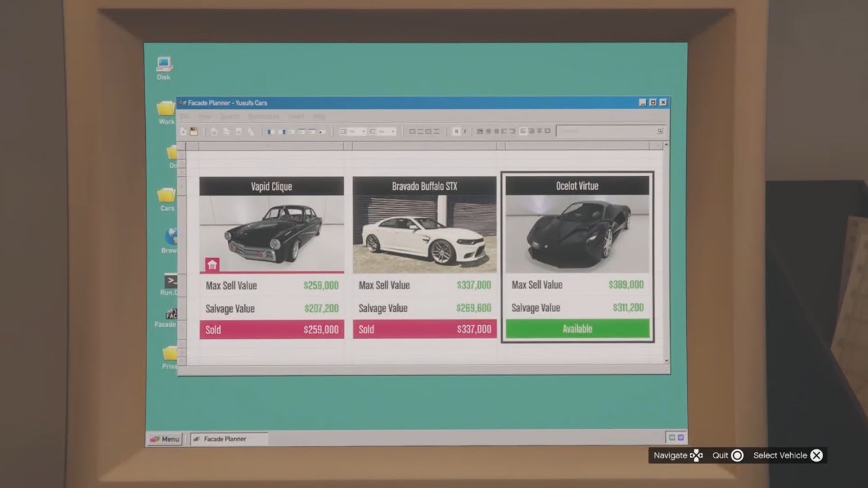Open the Cars folder on desktop
Image resolution: width=868 pixels, height=488 pixels.
coord(167,199)
